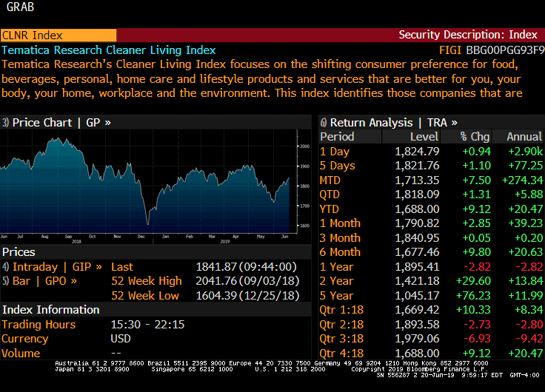Open Return Analysis TRA link
The height and width of the screenshot is (392, 545).
tap(389, 123)
